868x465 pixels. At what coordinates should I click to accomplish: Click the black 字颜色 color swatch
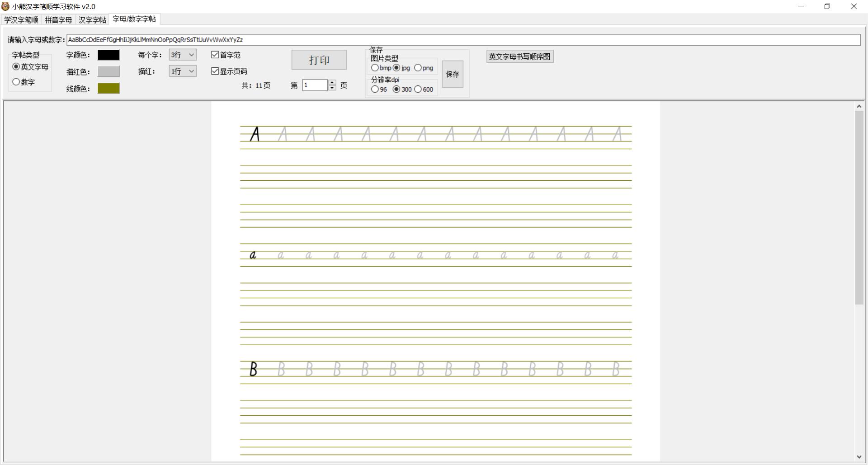[x=108, y=55]
